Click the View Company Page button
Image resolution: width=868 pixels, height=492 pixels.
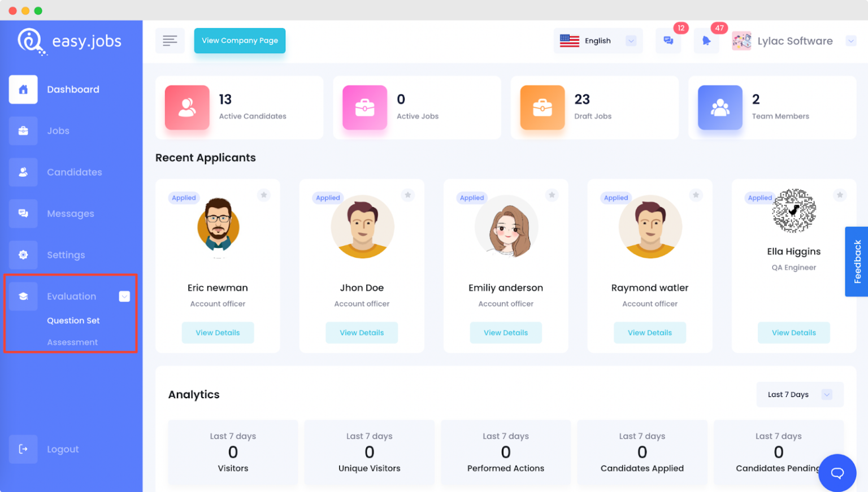click(240, 41)
